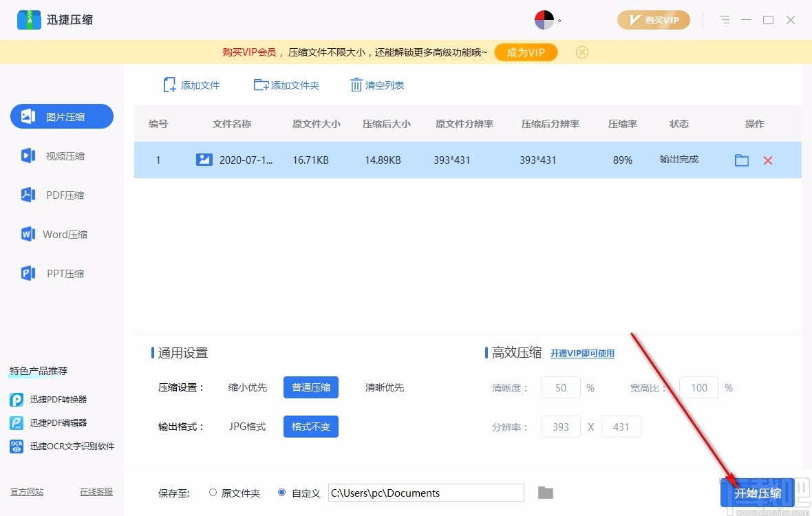This screenshot has height=516, width=812.
Task: Select the 原文件夹 save location radio
Action: [x=213, y=493]
